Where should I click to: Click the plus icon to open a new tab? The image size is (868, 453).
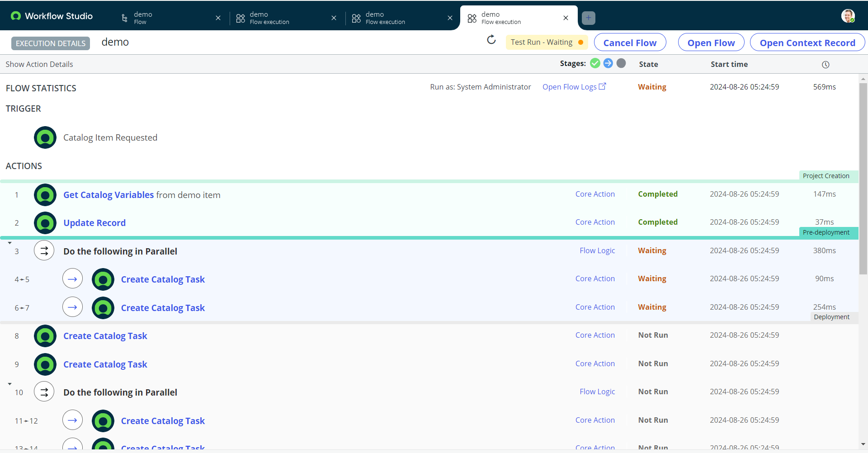pyautogui.click(x=588, y=18)
